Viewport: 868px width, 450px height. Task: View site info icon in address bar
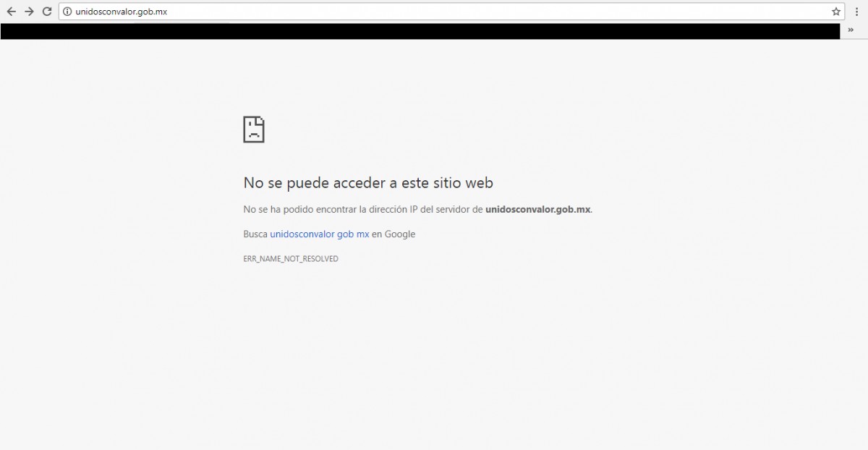68,12
